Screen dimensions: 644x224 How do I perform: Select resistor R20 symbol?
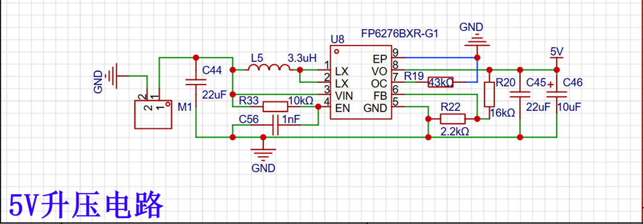coord(489,95)
